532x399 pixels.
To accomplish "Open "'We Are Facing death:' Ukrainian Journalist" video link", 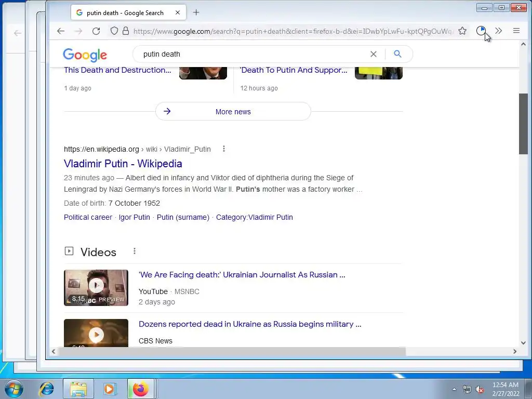I will coord(242,275).
